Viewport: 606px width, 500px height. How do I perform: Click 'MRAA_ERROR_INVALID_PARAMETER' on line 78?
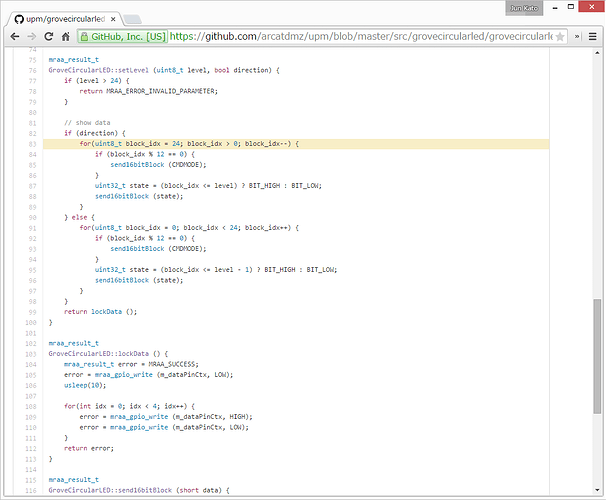tap(160, 91)
